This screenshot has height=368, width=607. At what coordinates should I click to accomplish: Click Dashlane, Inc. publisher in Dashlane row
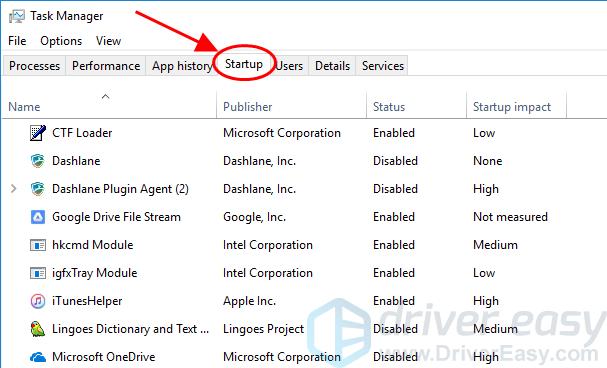click(x=259, y=161)
